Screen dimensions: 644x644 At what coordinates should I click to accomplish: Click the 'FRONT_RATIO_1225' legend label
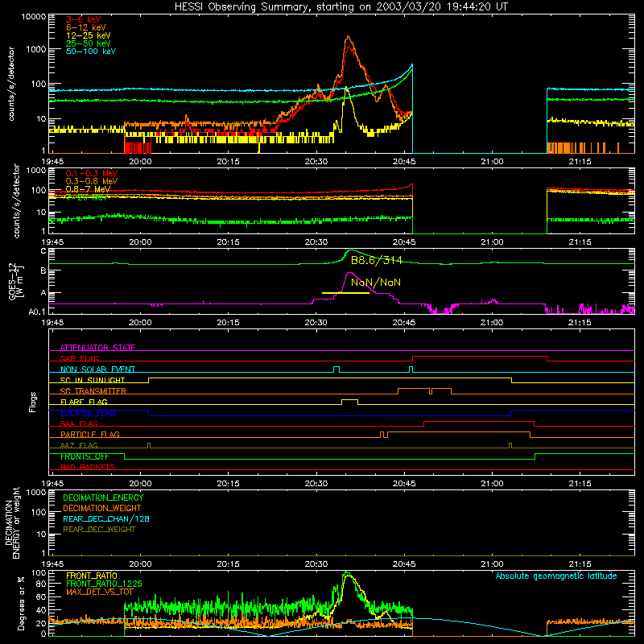tap(104, 584)
